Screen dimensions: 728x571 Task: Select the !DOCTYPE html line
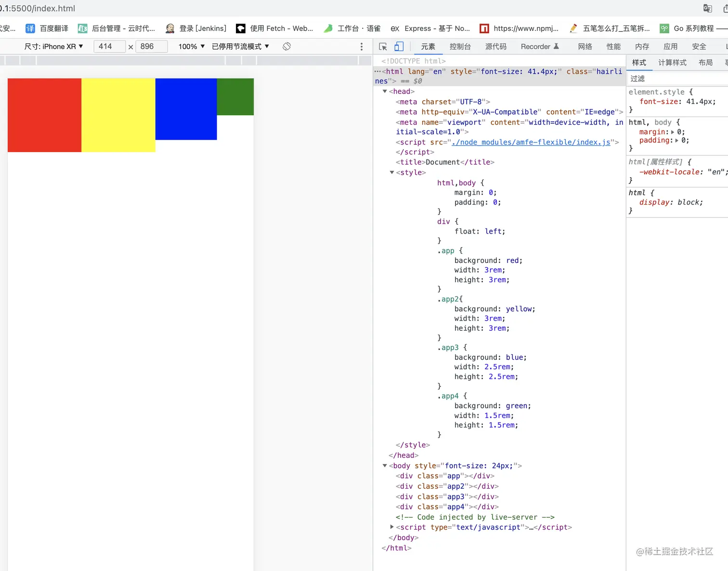[414, 61]
